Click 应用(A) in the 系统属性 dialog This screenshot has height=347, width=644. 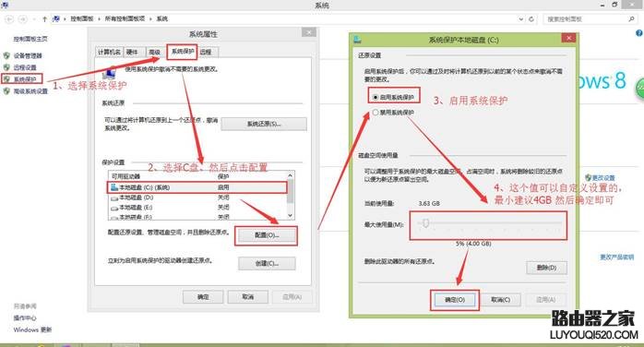tap(292, 297)
